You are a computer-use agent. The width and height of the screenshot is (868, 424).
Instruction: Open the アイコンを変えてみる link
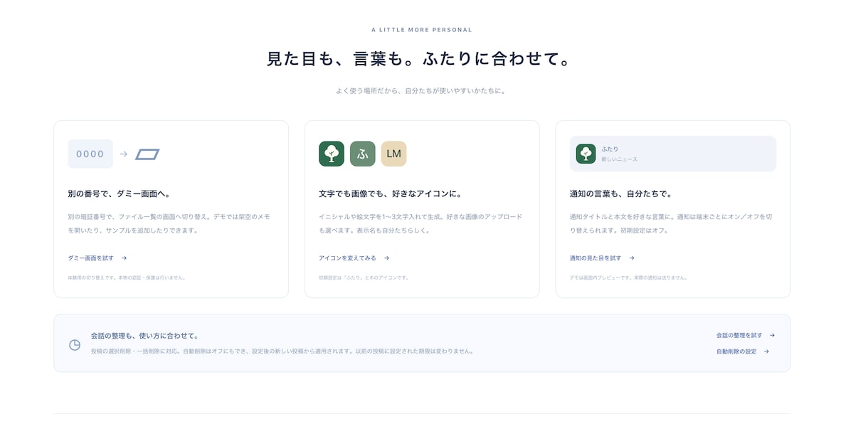[x=354, y=258]
